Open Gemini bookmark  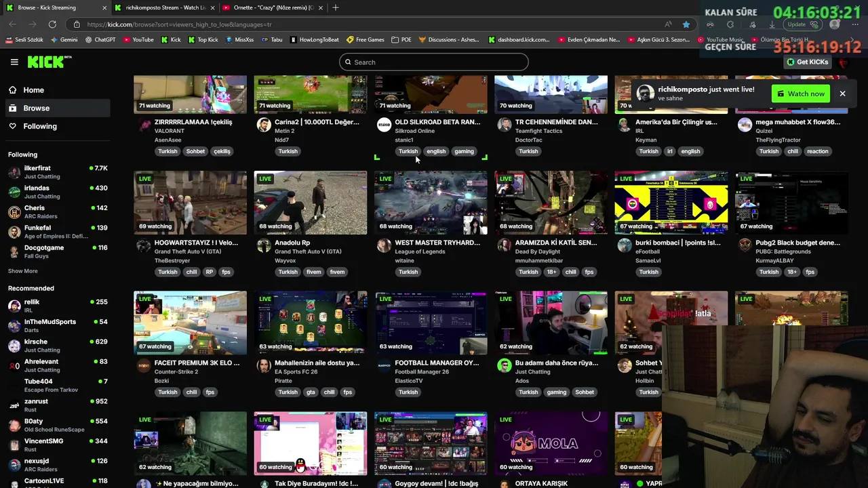tap(63, 39)
